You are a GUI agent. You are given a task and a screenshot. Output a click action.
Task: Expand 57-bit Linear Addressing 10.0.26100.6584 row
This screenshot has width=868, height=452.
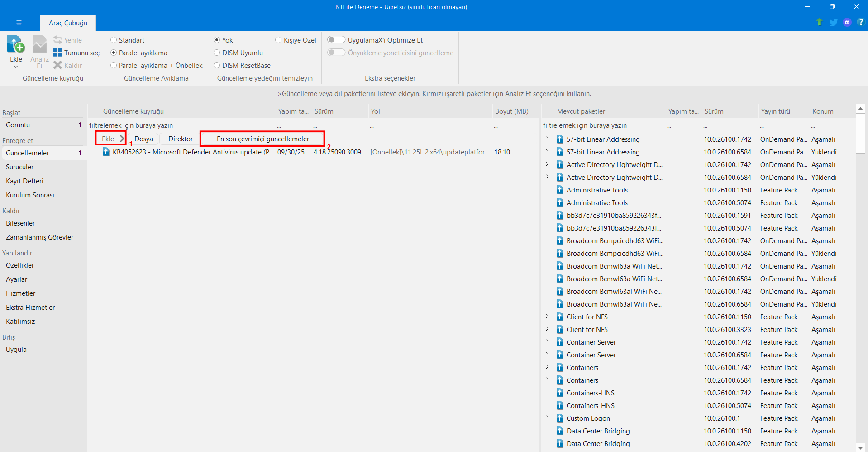click(x=547, y=152)
